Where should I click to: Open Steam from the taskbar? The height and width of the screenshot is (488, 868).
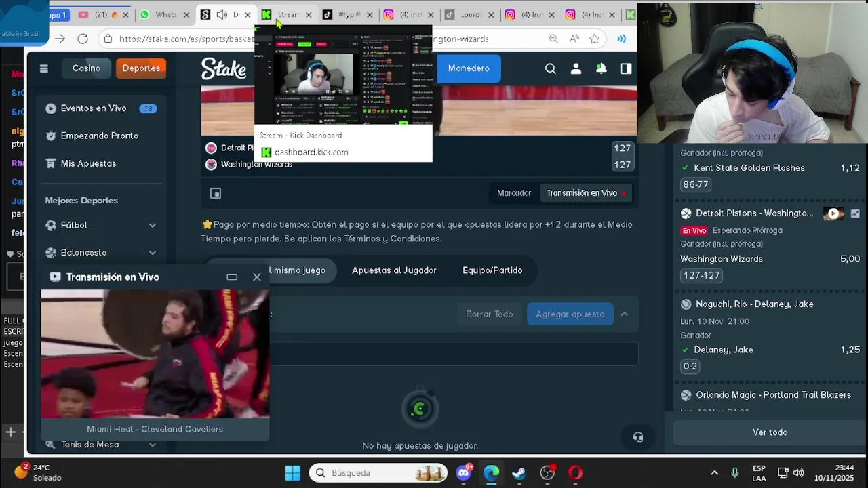(x=519, y=472)
